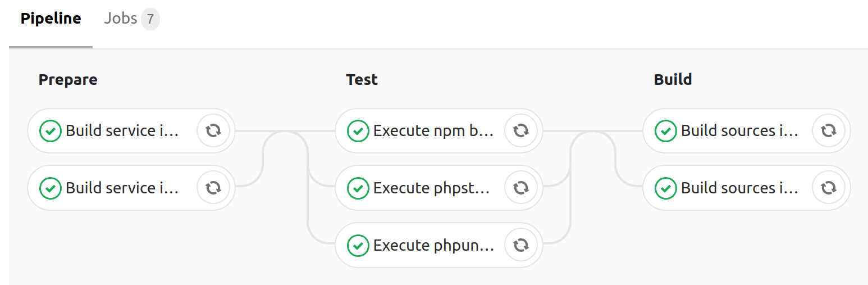Click the green check icon on Execute phpstan job
Screen dimensions: 868x285
pyautogui.click(x=358, y=188)
